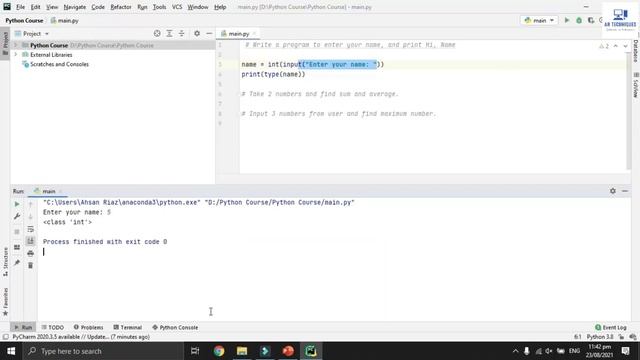This screenshot has height=360, width=640.
Task: Open the main run configuration dropdown
Action: [539, 20]
